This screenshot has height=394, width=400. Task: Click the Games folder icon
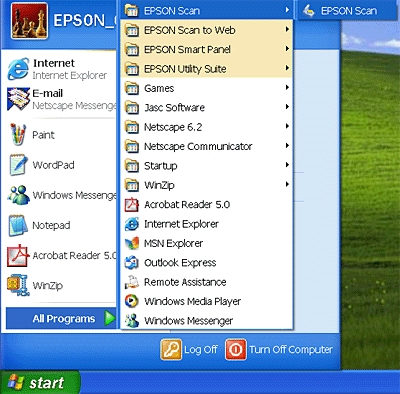pos(132,88)
